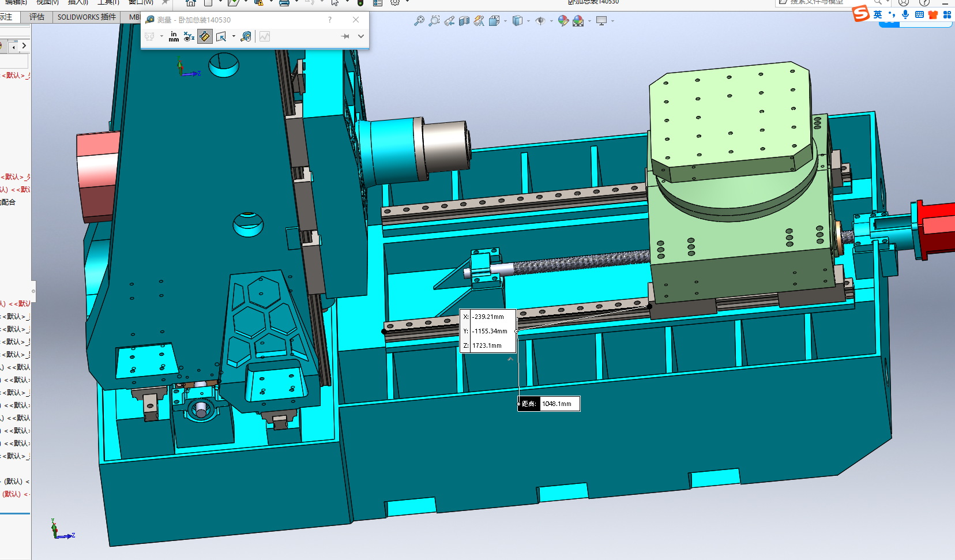Expand the Hide/Show Items dropdown arrow
Viewport: 955px width, 560px height.
pyautogui.click(x=551, y=21)
